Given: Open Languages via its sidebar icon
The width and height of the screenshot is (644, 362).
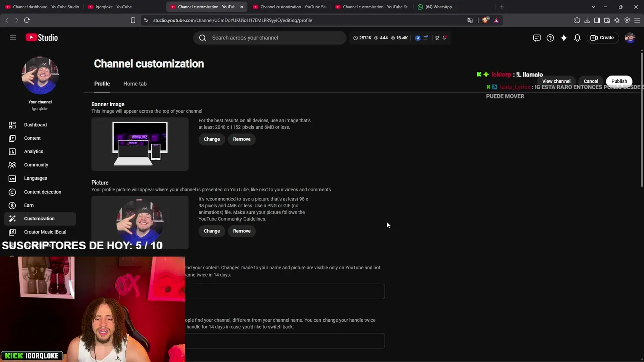Looking at the screenshot, I should pyautogui.click(x=12, y=178).
